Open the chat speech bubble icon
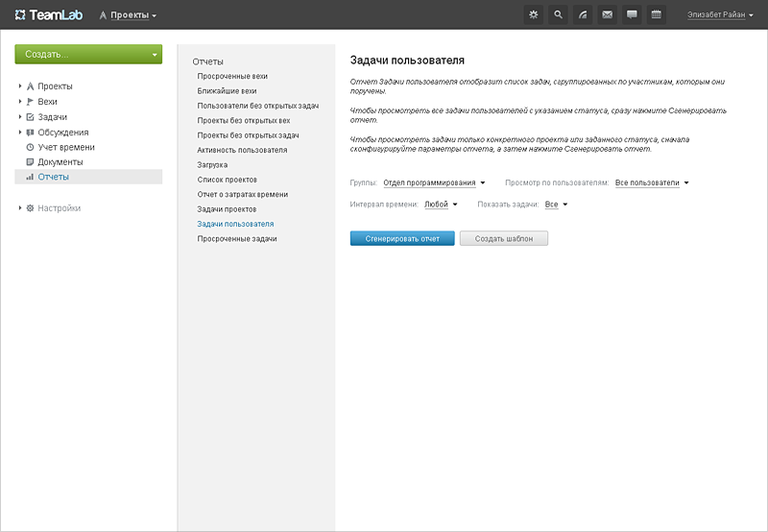The width and height of the screenshot is (768, 532). pos(632,14)
